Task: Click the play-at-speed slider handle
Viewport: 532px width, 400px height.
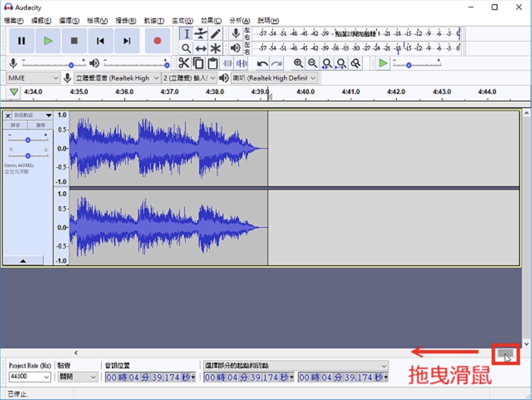Action: (x=409, y=65)
